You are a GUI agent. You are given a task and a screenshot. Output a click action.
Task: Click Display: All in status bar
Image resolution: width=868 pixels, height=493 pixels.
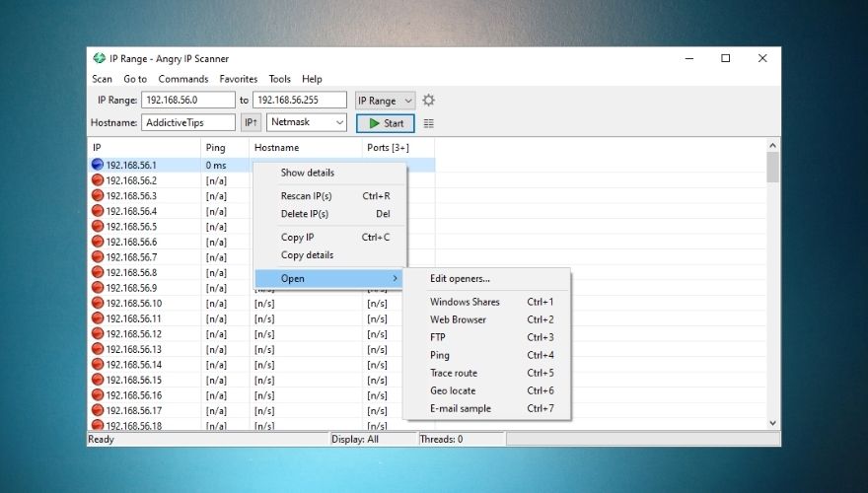(x=355, y=439)
